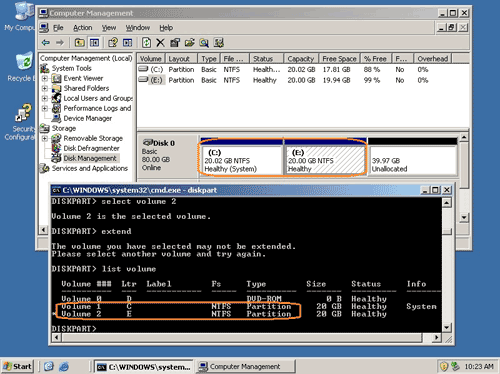
Task: Select the (E:) volume row in list
Action: point(283,80)
